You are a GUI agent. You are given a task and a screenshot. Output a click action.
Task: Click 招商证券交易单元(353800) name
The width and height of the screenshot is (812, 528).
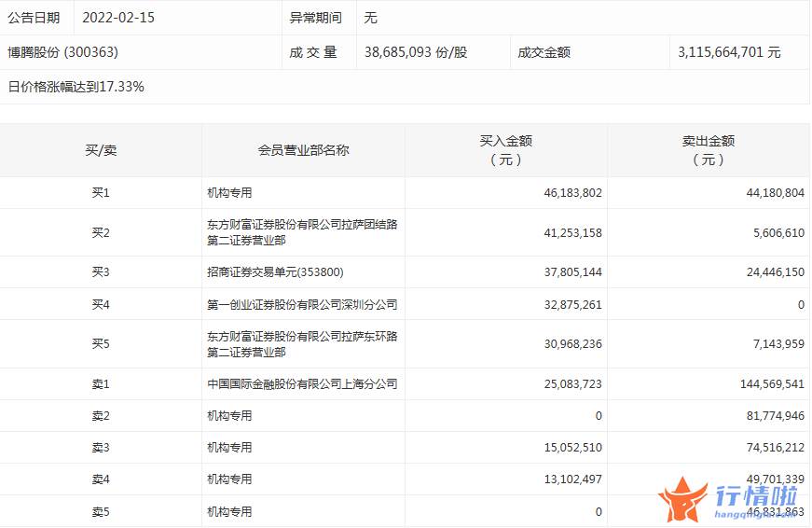click(x=275, y=272)
